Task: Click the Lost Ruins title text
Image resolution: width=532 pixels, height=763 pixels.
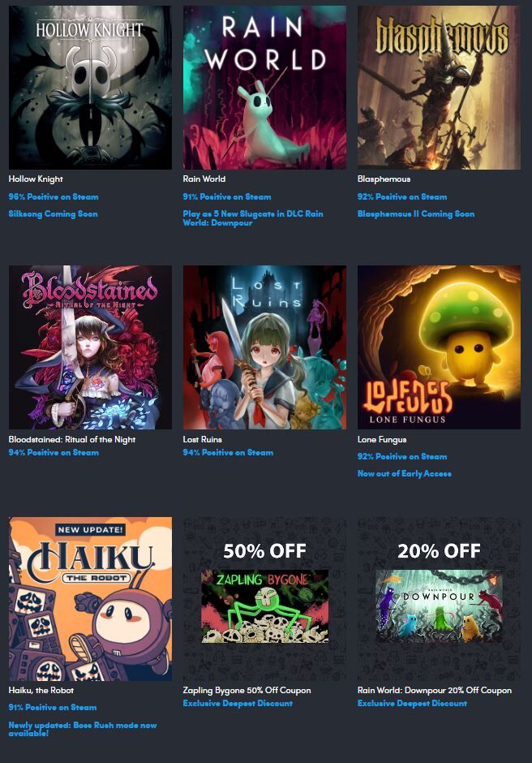Action: tap(202, 439)
